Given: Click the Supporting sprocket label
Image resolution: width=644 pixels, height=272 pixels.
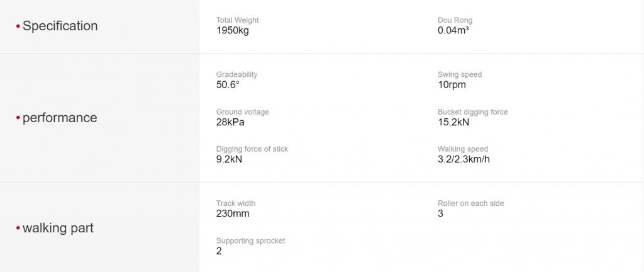Looking at the screenshot, I should coord(250,241).
